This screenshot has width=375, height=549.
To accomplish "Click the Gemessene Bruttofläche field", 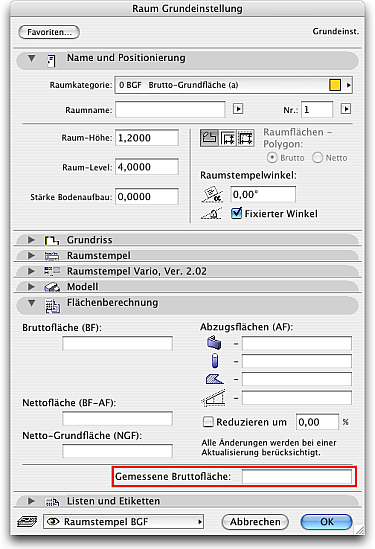I will (x=297, y=477).
